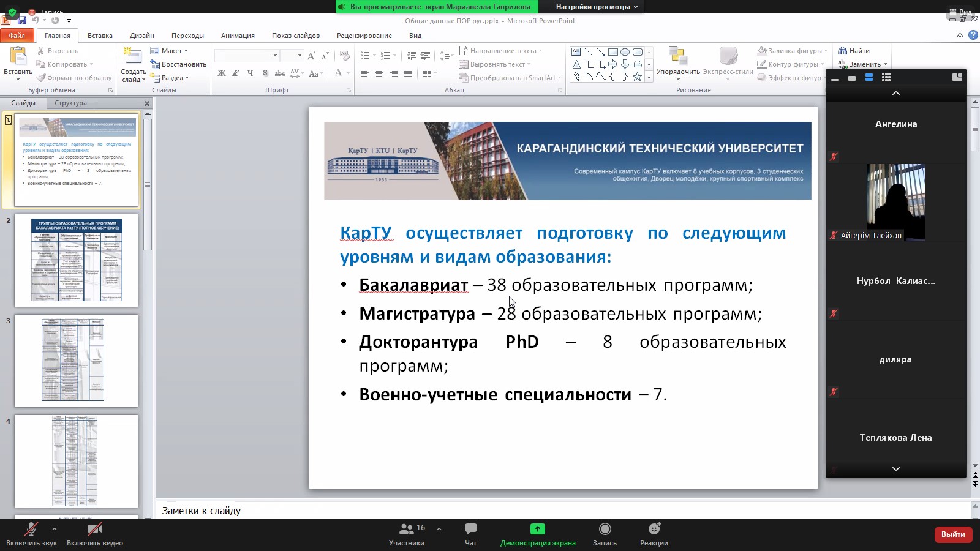
Task: Show previous participants with up chevron
Action: pos(896,93)
